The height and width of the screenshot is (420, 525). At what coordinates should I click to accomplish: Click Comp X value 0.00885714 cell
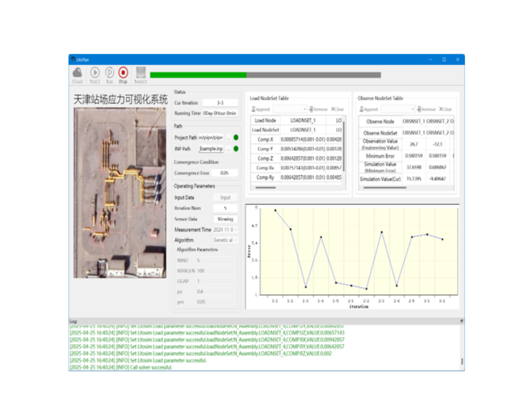tap(303, 140)
